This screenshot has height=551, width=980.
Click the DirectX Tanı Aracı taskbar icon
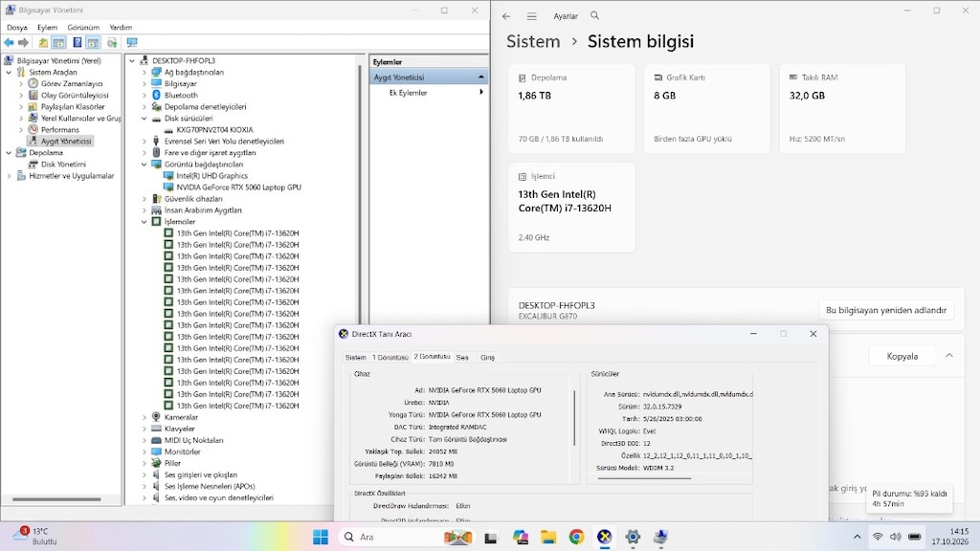click(604, 537)
